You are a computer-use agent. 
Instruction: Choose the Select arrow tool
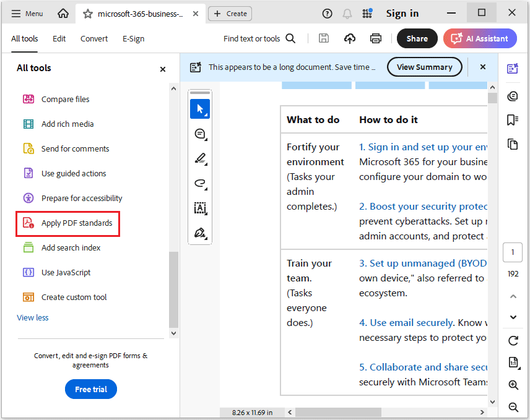click(x=200, y=109)
